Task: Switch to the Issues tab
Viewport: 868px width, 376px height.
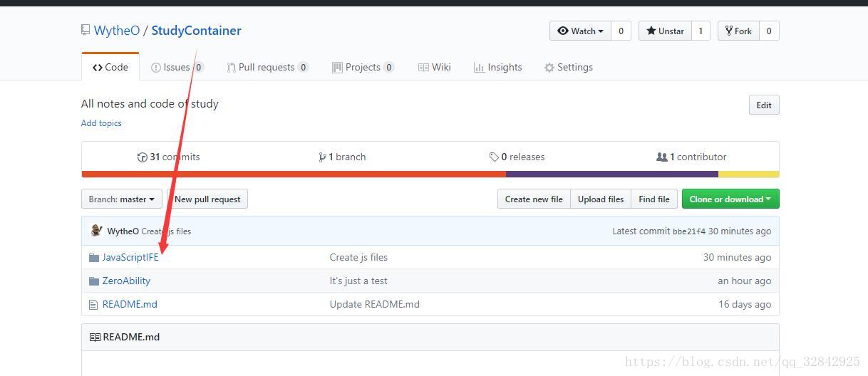Action: [x=177, y=67]
